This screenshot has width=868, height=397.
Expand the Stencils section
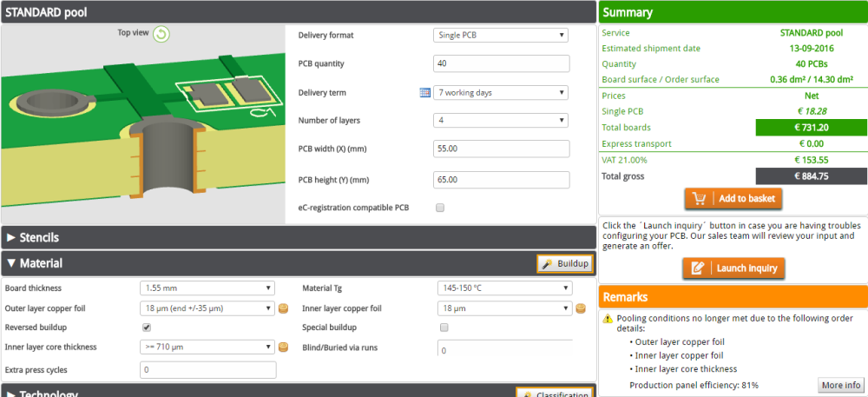(33, 237)
